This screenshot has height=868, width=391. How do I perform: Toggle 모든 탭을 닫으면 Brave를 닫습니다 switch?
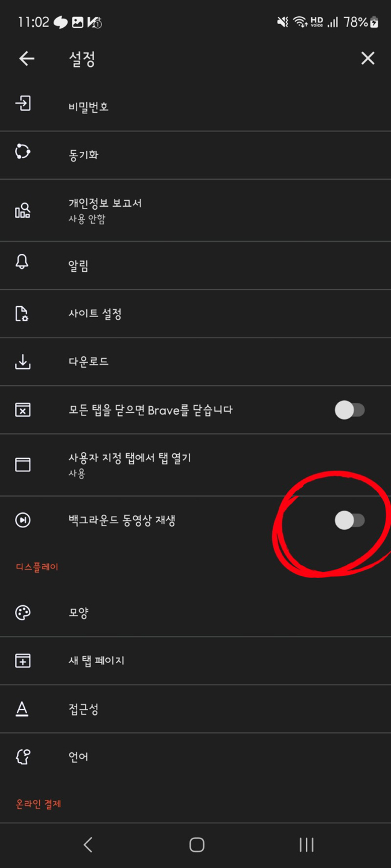click(350, 410)
